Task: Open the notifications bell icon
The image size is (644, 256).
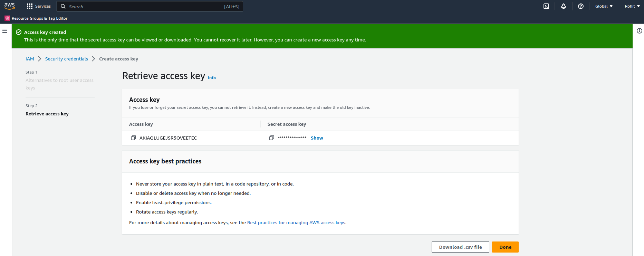Action: pyautogui.click(x=564, y=6)
